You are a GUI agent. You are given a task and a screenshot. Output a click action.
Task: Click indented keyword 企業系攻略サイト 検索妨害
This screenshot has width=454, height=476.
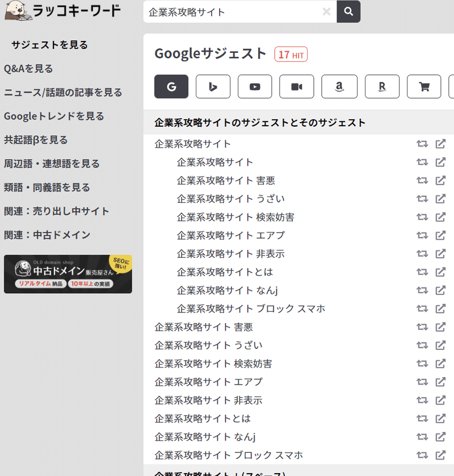click(236, 218)
